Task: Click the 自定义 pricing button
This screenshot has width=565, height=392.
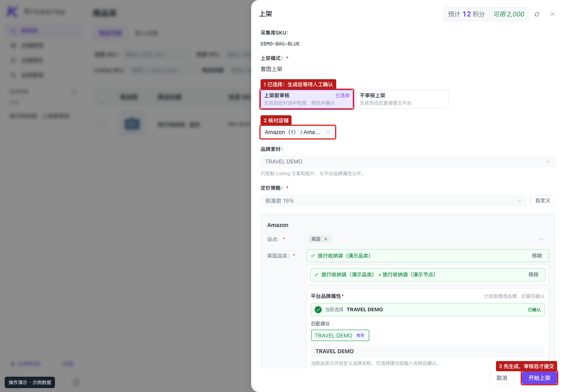Action: 543,201
